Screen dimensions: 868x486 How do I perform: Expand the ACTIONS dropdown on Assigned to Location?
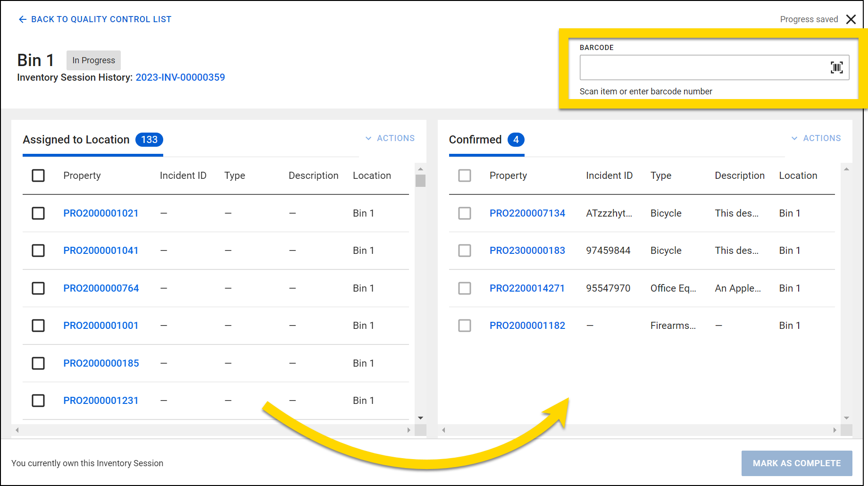pyautogui.click(x=390, y=138)
